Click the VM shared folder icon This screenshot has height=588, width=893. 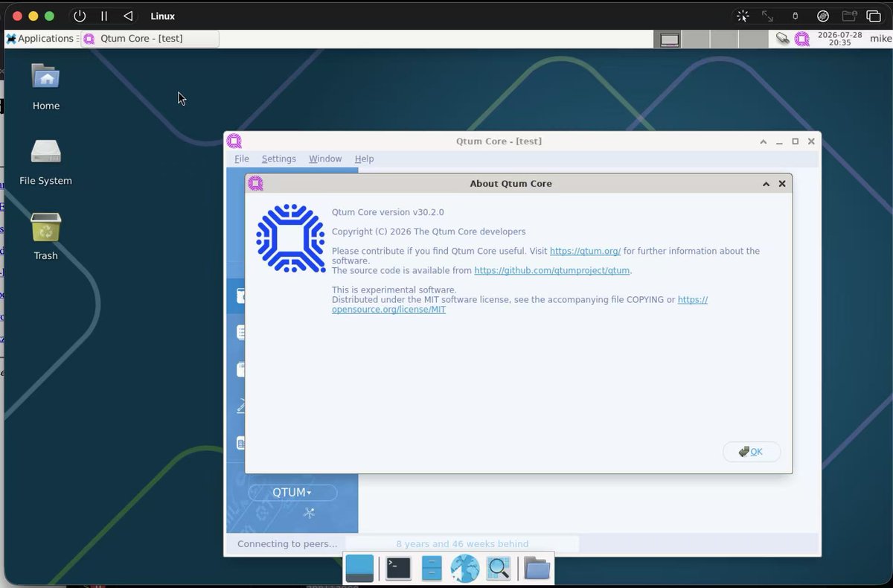(x=849, y=16)
